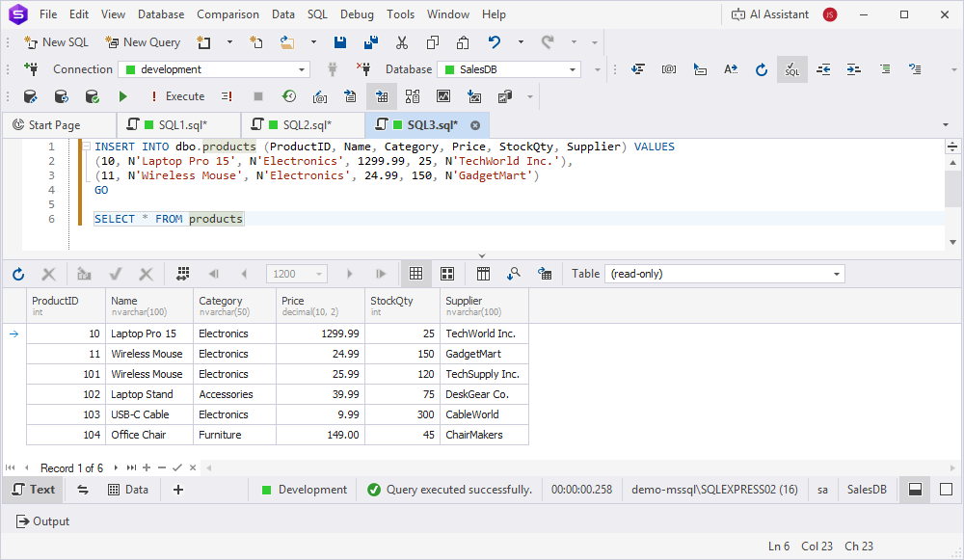
Task: Open data search using the magnifier icon
Action: coord(514,274)
